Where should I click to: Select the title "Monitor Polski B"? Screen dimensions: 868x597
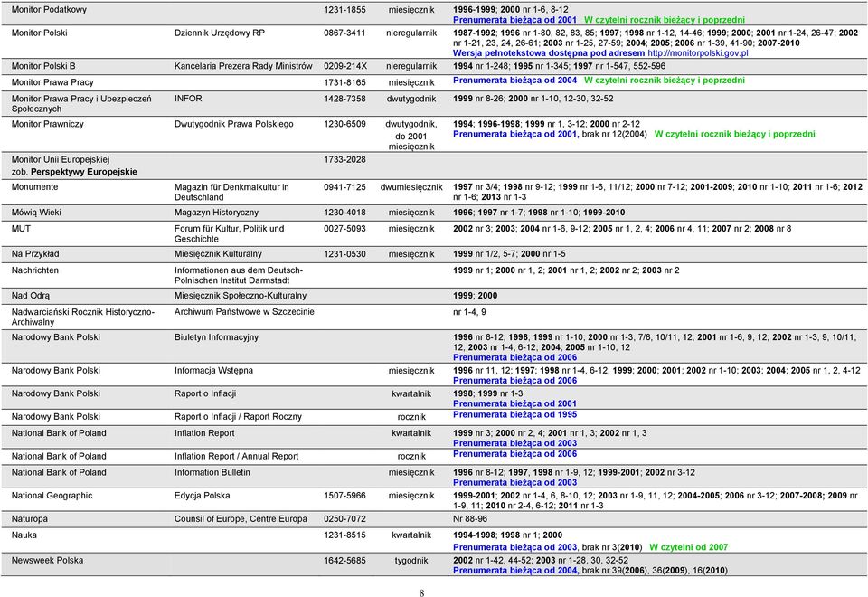pyautogui.click(x=43, y=66)
